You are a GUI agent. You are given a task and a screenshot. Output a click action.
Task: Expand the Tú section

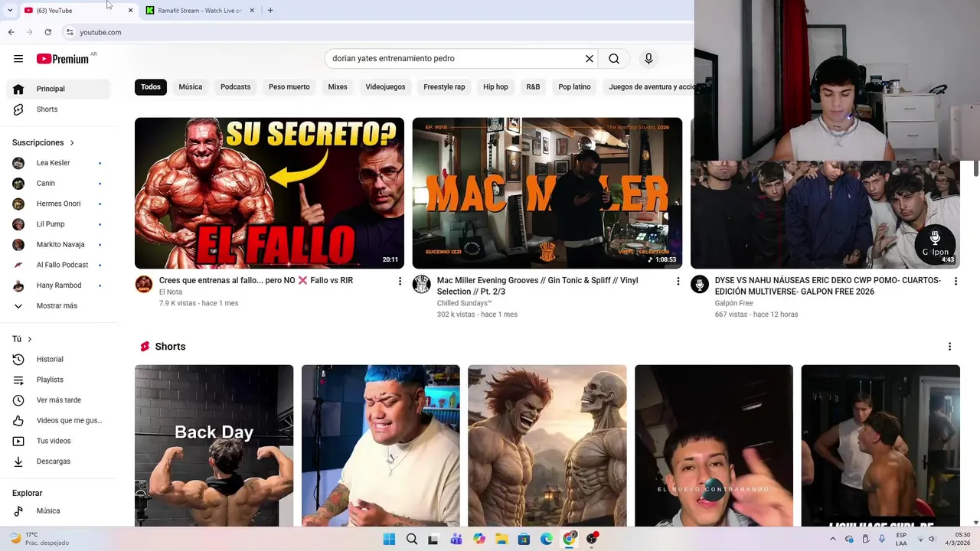point(22,339)
